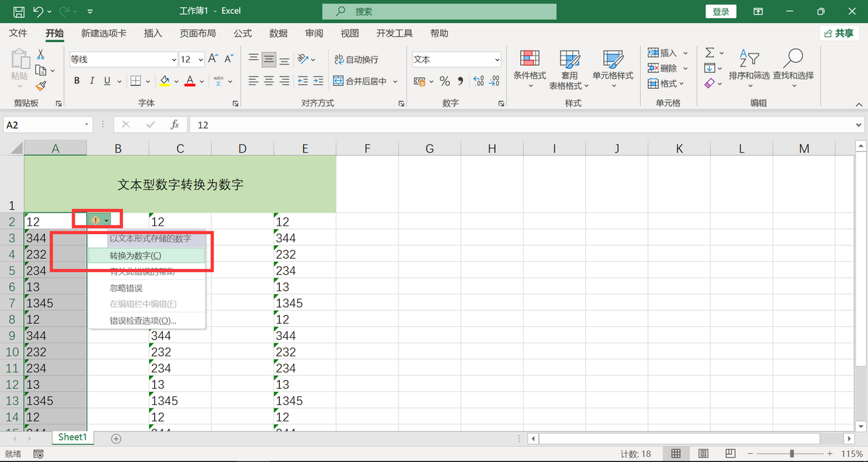Click the yellow Fill Color swatch button
Viewport: 868px width, 462px height.
(165, 81)
